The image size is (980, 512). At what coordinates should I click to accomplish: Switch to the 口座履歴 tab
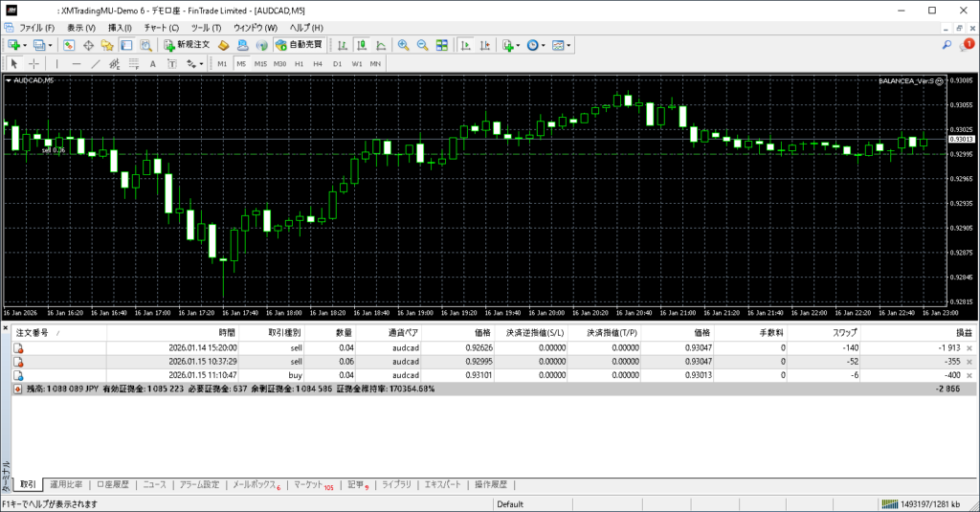coord(112,484)
